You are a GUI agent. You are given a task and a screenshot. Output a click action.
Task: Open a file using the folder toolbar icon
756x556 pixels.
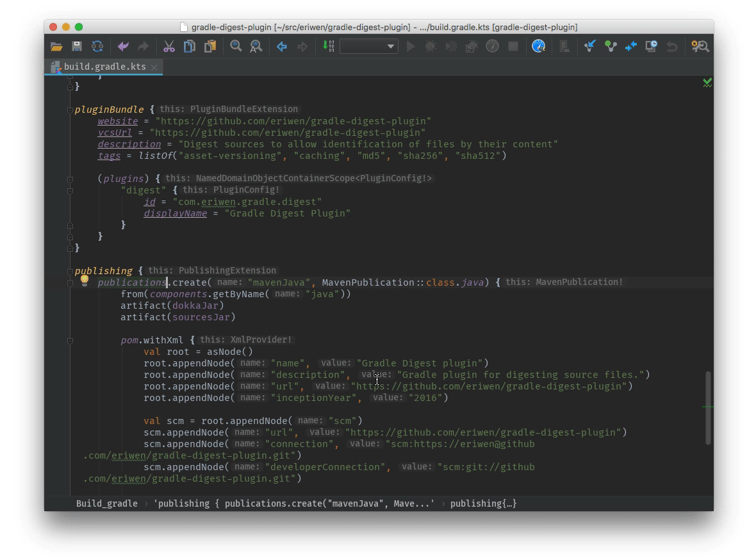tap(56, 46)
